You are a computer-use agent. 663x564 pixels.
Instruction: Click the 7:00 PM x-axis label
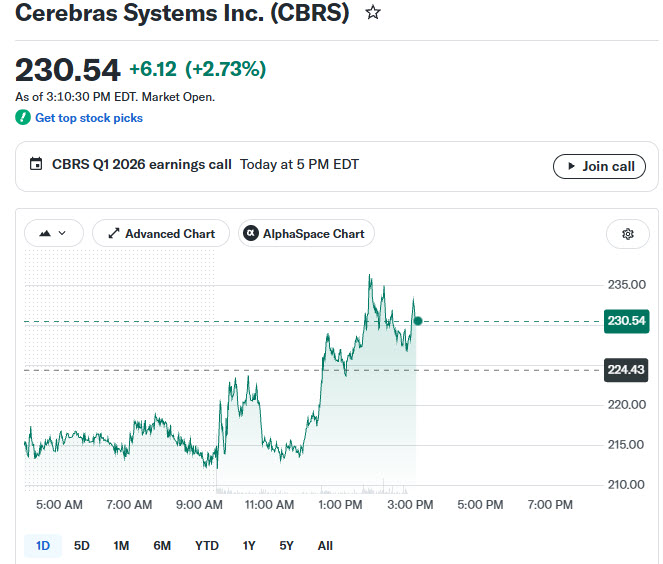tap(550, 504)
